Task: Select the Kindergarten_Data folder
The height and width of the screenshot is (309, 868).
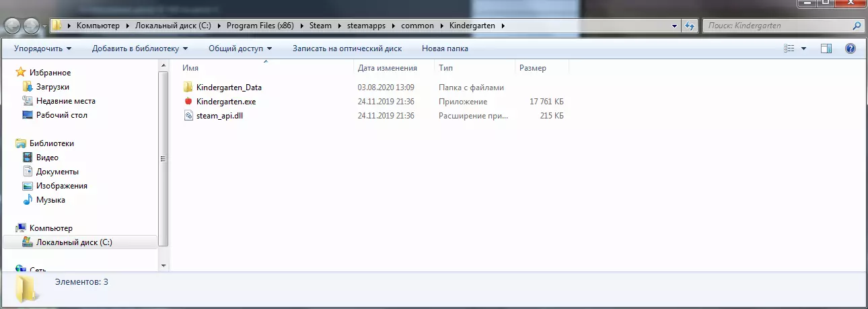Action: click(229, 88)
